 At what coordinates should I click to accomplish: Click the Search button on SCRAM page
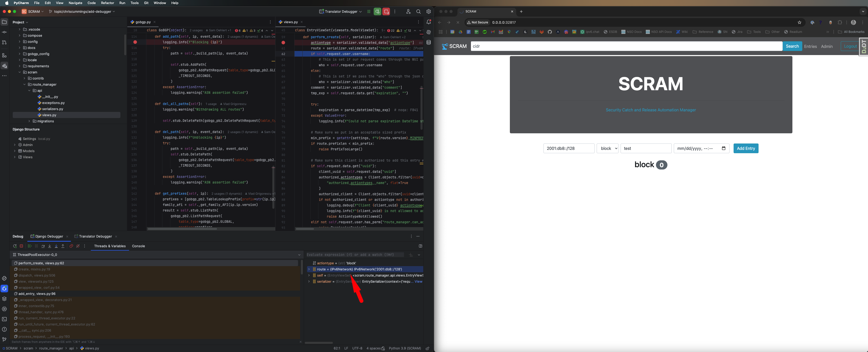pyautogui.click(x=792, y=46)
